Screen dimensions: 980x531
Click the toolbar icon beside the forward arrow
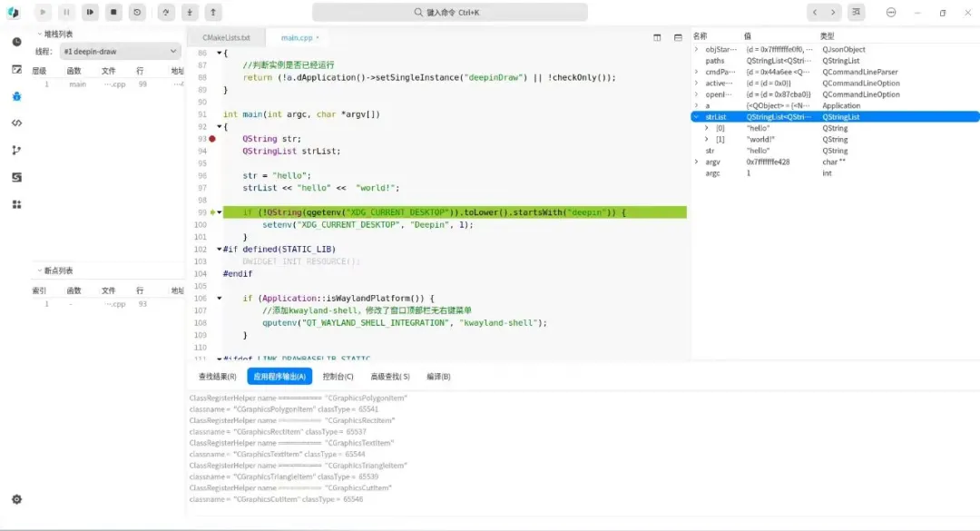[x=857, y=12]
